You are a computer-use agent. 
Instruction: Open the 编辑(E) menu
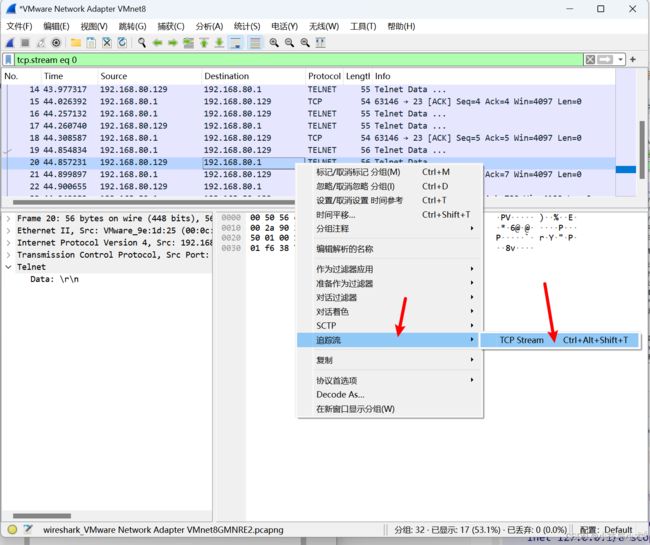pyautogui.click(x=56, y=26)
